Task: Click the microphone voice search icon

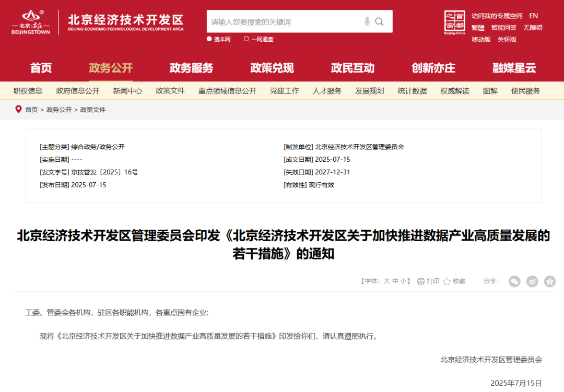Action: point(367,21)
